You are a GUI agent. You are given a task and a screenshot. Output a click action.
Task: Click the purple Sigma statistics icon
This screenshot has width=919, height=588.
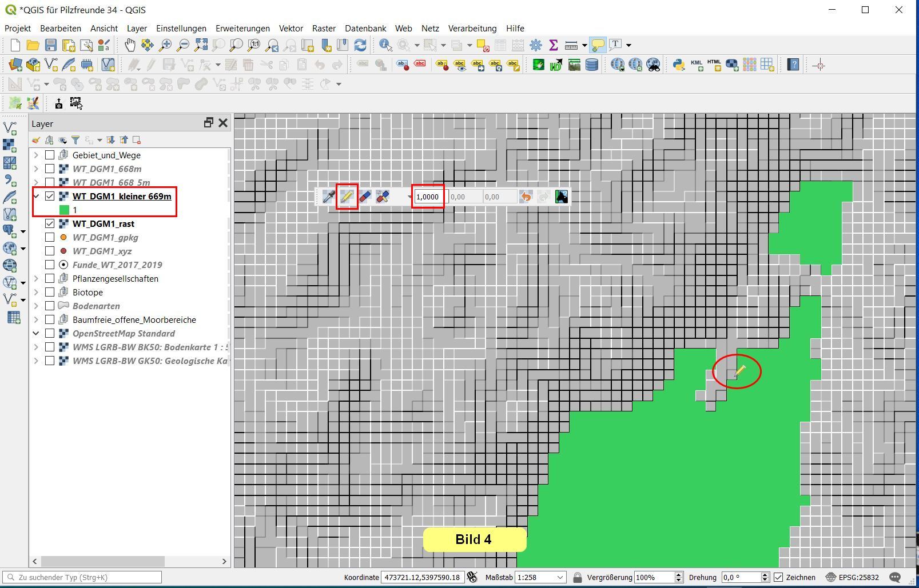coord(553,45)
